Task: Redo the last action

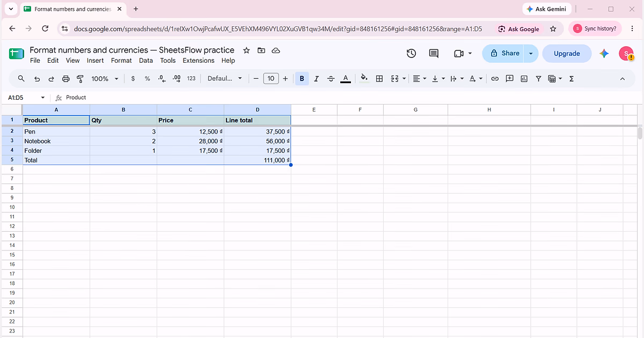Action: [x=52, y=78]
